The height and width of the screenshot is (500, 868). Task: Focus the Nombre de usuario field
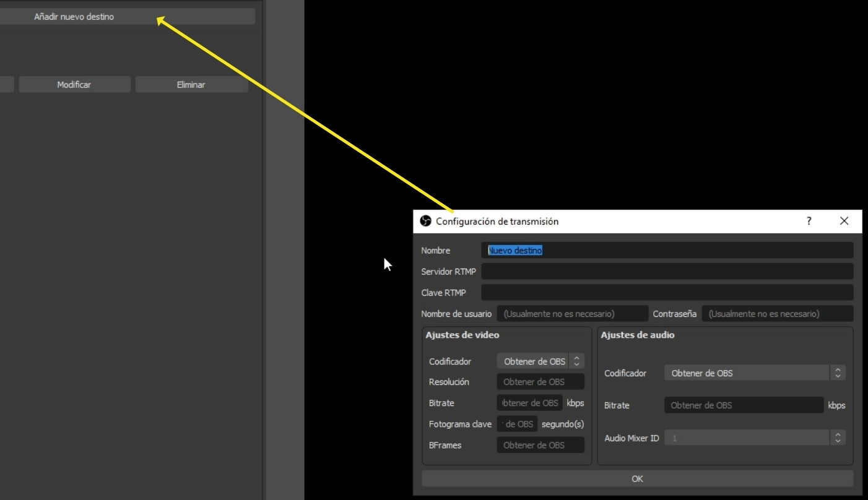tap(571, 313)
